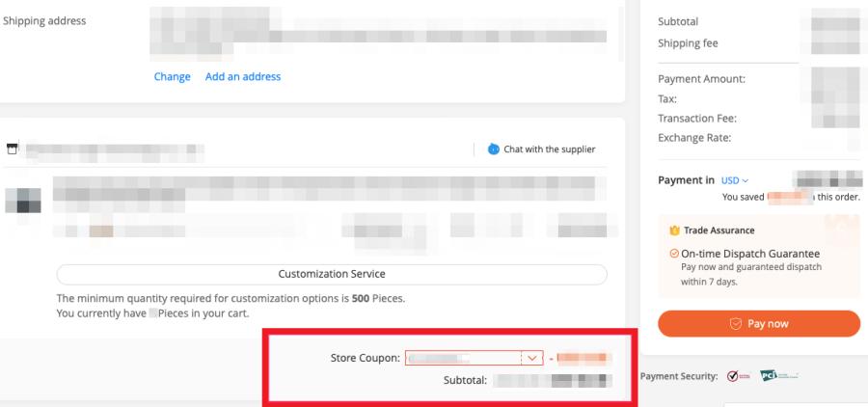Click the blurred supplier name beside store icon

point(115,150)
